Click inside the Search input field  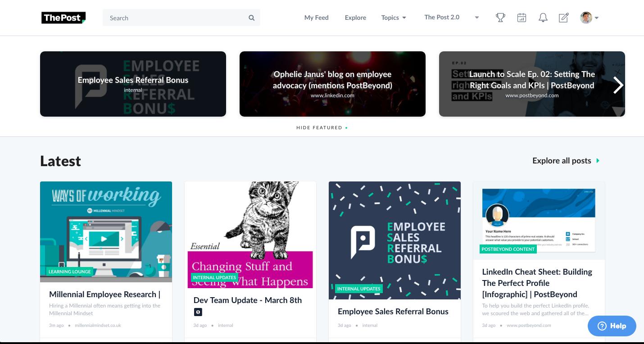[x=171, y=18]
